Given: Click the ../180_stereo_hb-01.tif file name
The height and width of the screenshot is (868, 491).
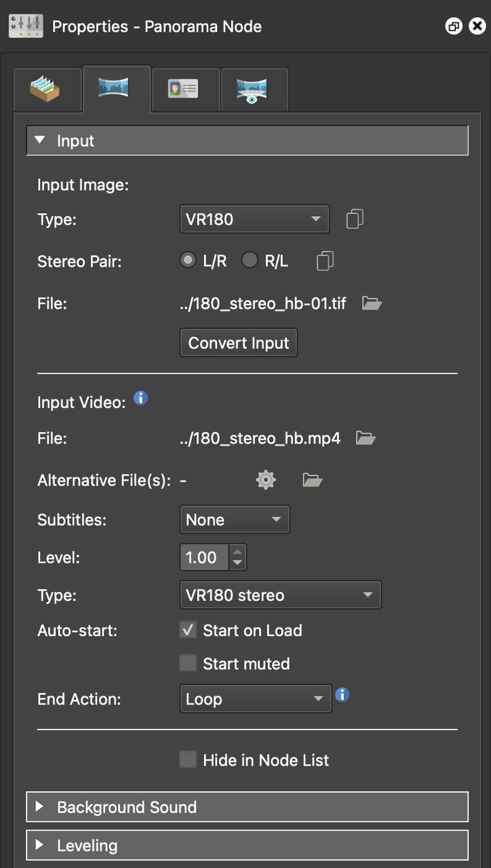Looking at the screenshot, I should pos(262,303).
